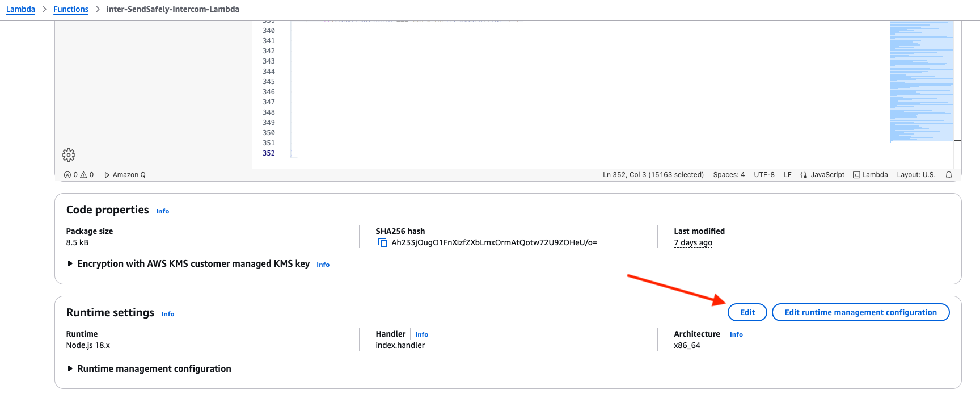This screenshot has height=398, width=980.
Task: Click line number 340 in editor gutter
Action: (x=269, y=31)
